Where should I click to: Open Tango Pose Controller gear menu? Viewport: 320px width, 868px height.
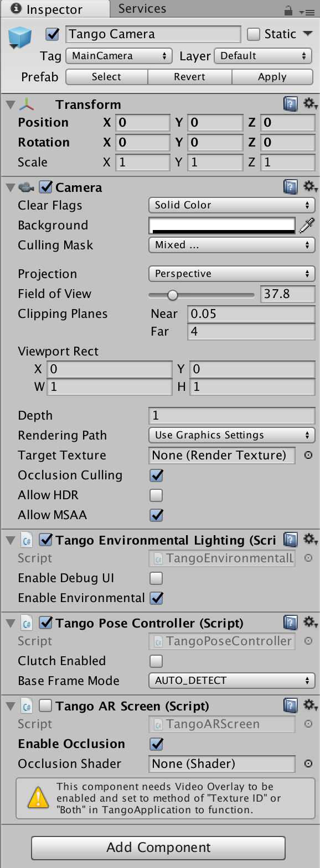310,623
